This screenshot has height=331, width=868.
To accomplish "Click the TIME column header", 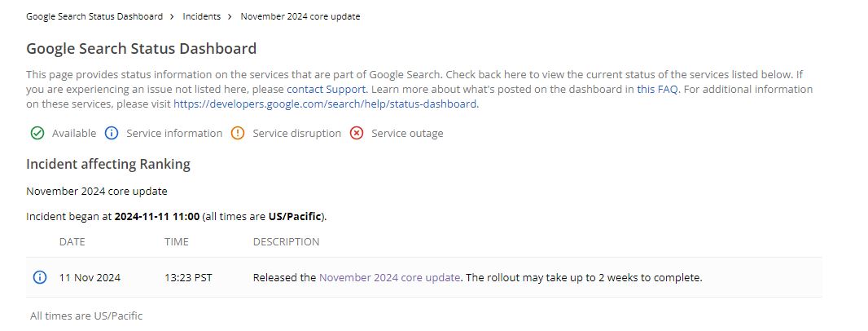I will coord(176,241).
